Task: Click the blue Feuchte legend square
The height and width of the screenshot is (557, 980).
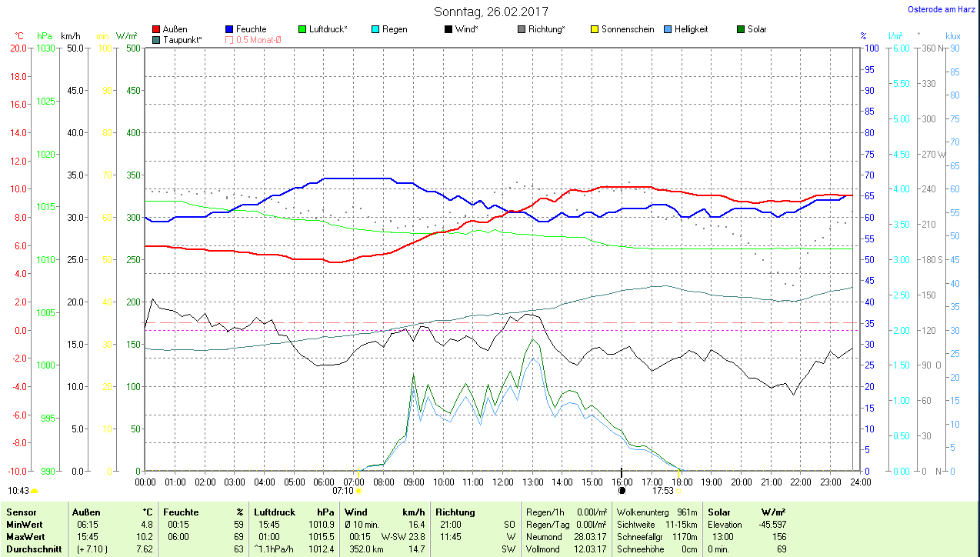Action: 229,29
